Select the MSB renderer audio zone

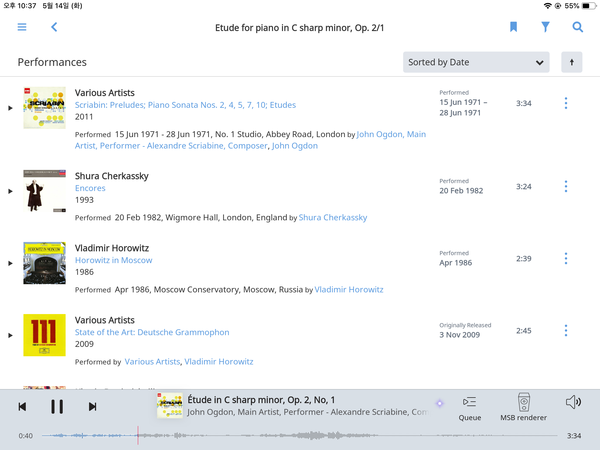click(523, 407)
